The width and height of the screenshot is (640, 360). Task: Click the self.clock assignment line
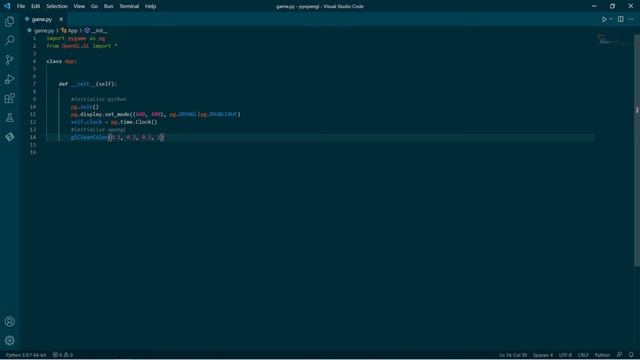114,122
